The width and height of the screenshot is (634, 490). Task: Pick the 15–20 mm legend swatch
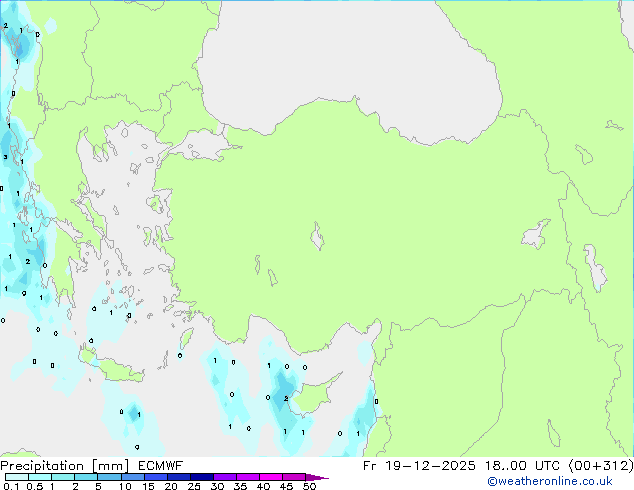coord(155,477)
